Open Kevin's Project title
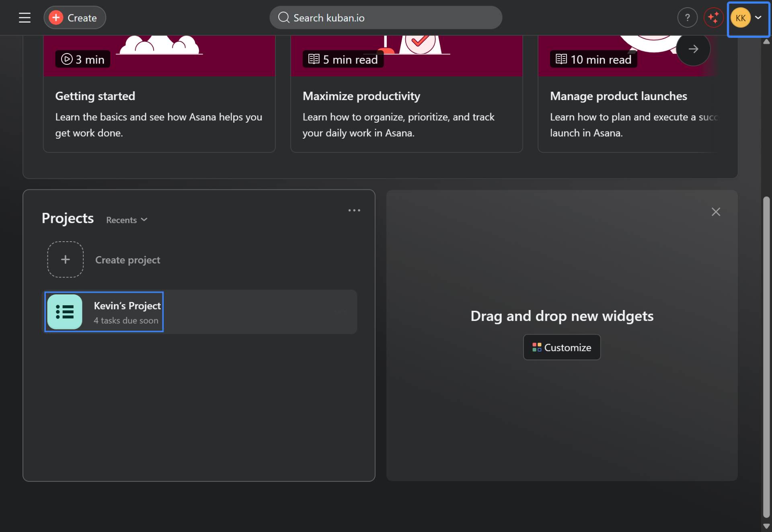772x532 pixels. point(127,306)
